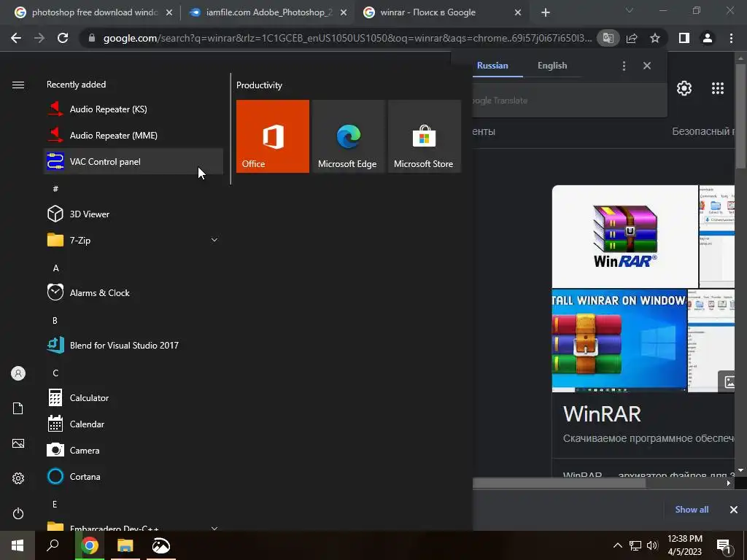
Task: Open Microsoft Store tile
Action: (x=425, y=136)
